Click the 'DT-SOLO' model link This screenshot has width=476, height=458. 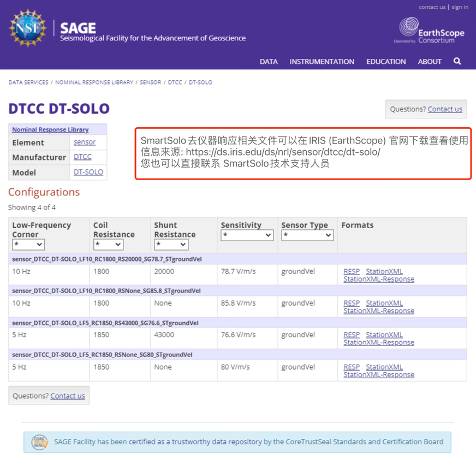(x=88, y=172)
